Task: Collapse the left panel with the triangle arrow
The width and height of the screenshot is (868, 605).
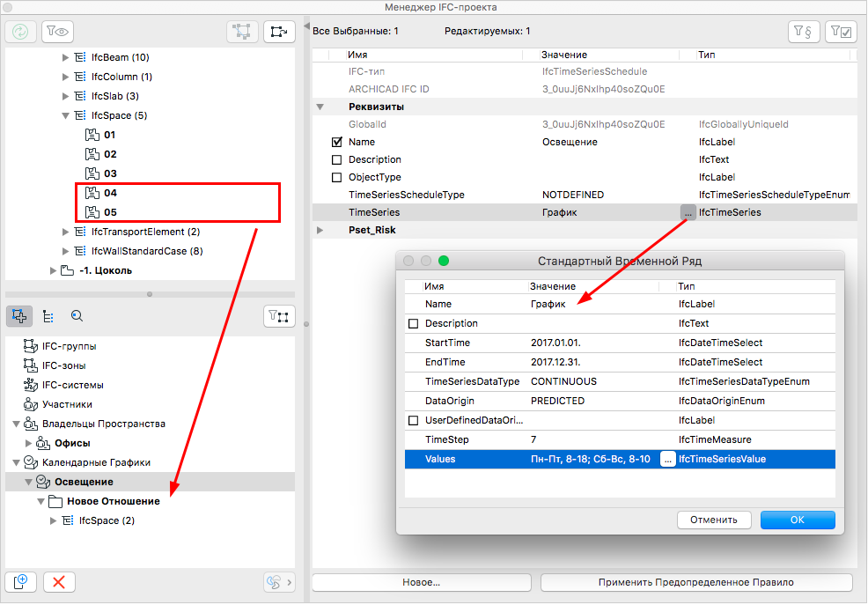Action: coord(306,26)
